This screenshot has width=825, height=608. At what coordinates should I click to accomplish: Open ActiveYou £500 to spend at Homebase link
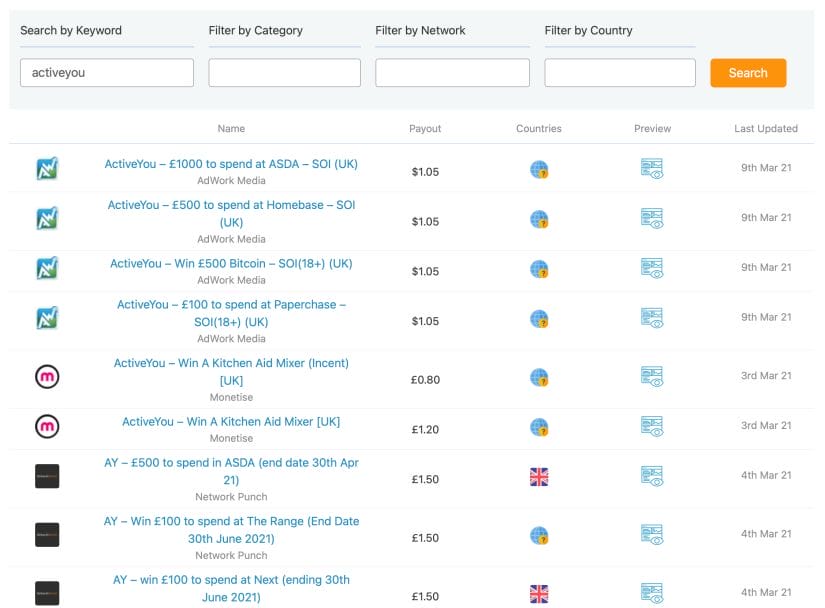point(231,214)
